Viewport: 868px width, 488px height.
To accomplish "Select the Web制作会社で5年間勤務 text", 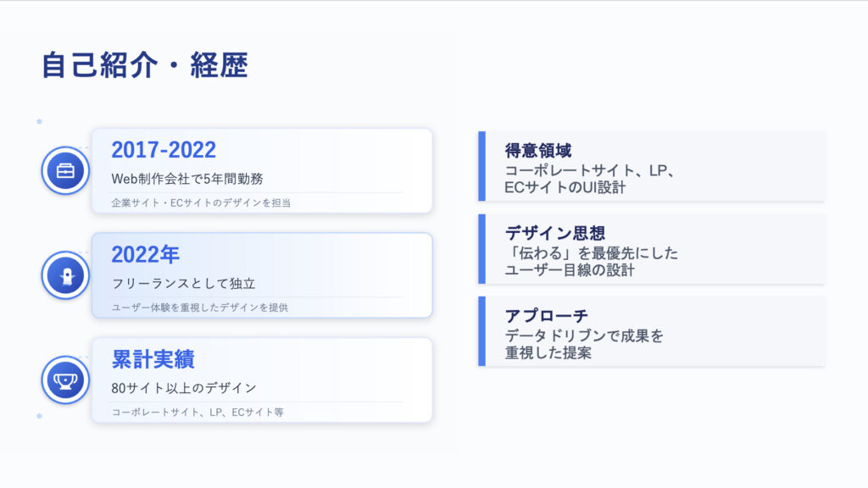I will coord(187,179).
